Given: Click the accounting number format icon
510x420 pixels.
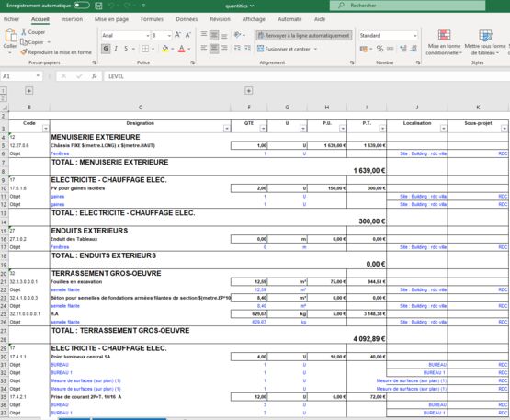Looking at the screenshot, I should [x=364, y=49].
